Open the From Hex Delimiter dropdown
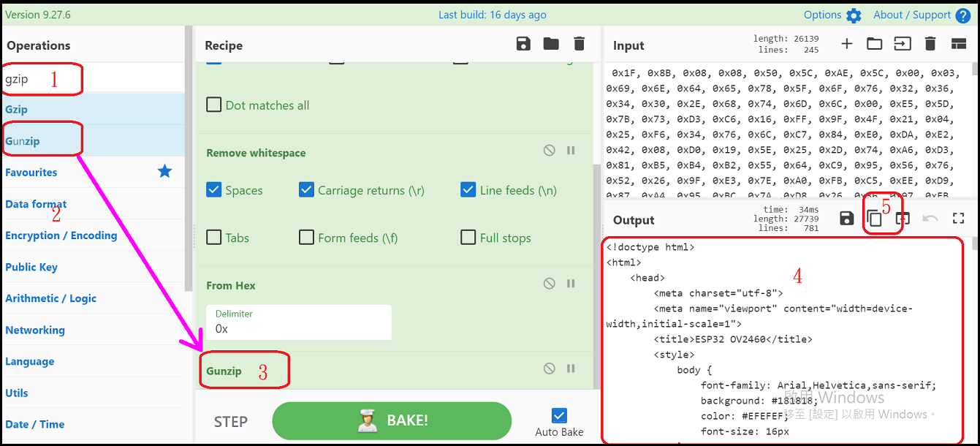980x446 pixels. [x=299, y=322]
